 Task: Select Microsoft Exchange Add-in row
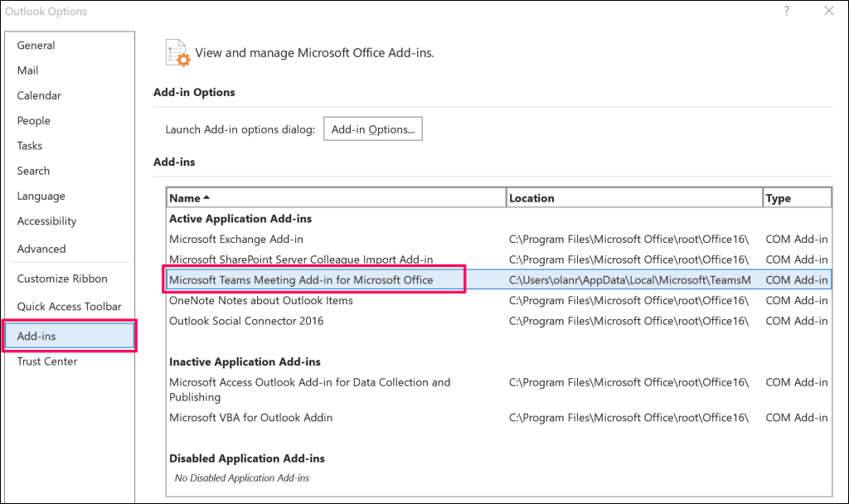[498, 240]
